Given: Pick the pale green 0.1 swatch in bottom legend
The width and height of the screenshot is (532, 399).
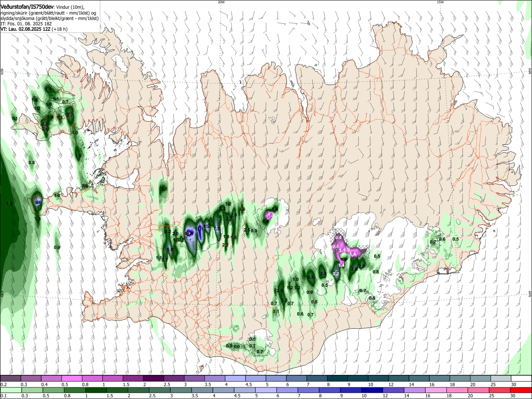Looking at the screenshot, I should 10,390.
